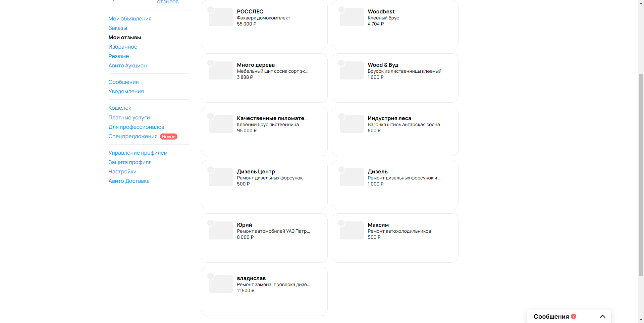Viewport: 644px width, 323px height.
Task: Click scrollbar down arrow button
Action: pyautogui.click(x=641, y=320)
